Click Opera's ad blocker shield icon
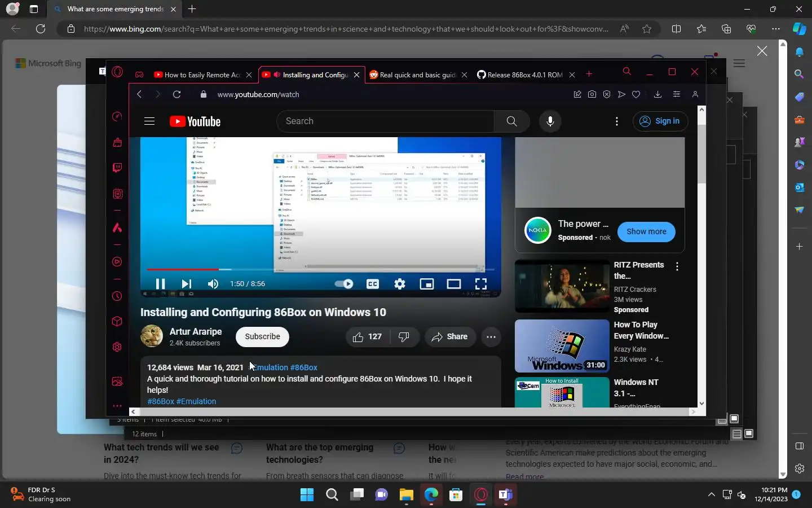The image size is (812, 508). (x=607, y=94)
